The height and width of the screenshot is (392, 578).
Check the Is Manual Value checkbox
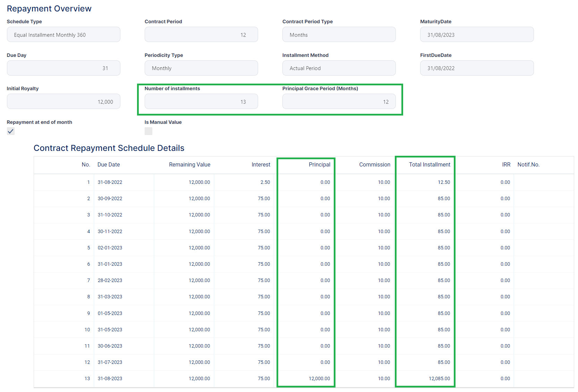[x=148, y=131]
